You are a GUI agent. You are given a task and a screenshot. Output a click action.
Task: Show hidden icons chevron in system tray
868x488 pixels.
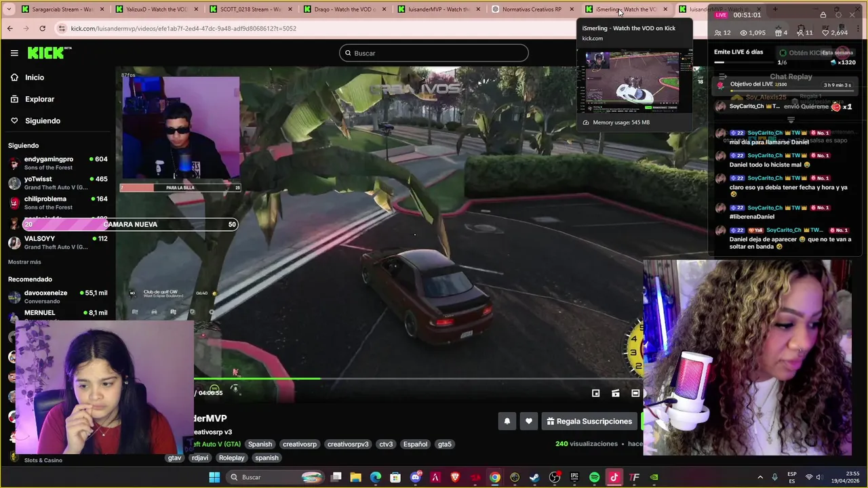(759, 477)
